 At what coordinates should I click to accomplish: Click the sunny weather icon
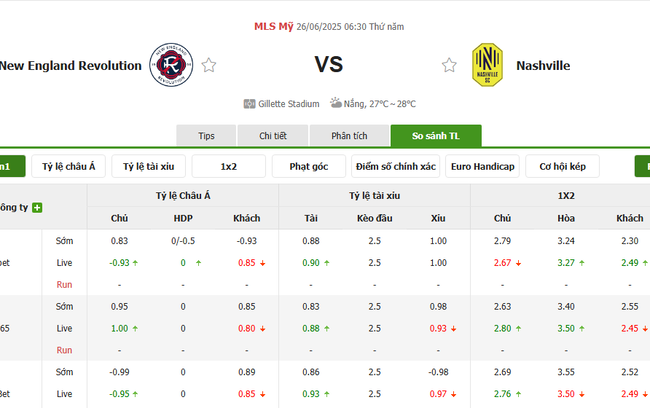[x=337, y=102]
